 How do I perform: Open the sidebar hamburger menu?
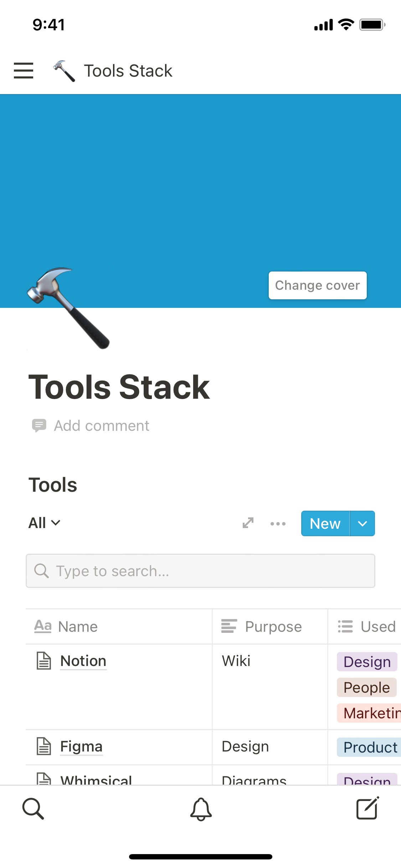(x=23, y=71)
